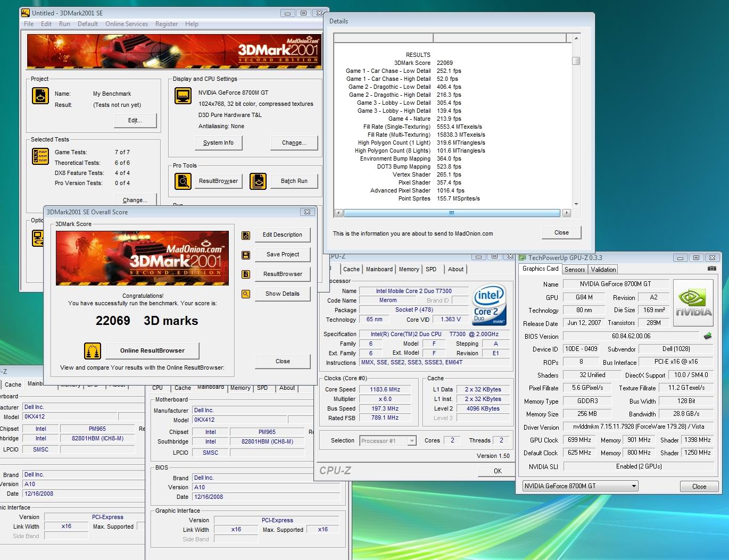Click the Batch Run icon in Pro Tools
Image resolution: width=729 pixels, height=560 pixels.
tap(258, 181)
